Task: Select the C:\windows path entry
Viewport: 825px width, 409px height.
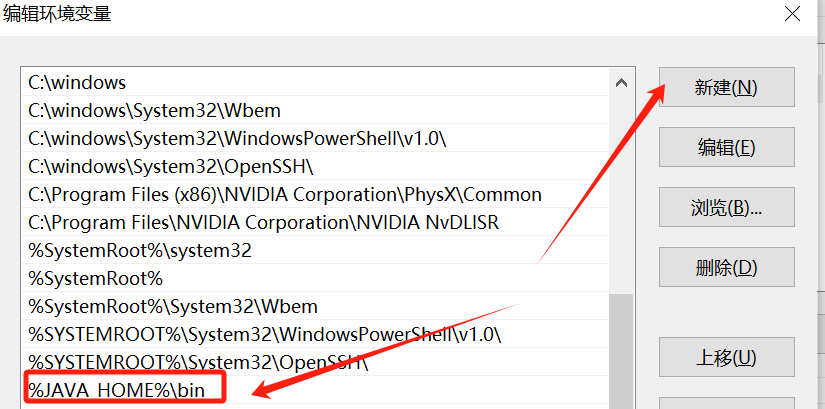Action: (x=315, y=82)
